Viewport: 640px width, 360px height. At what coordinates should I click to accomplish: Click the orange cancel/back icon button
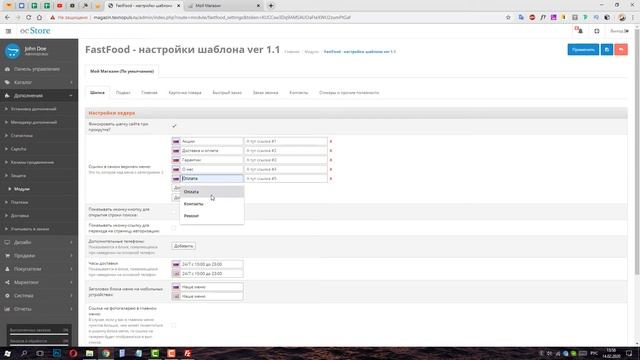coord(621,49)
